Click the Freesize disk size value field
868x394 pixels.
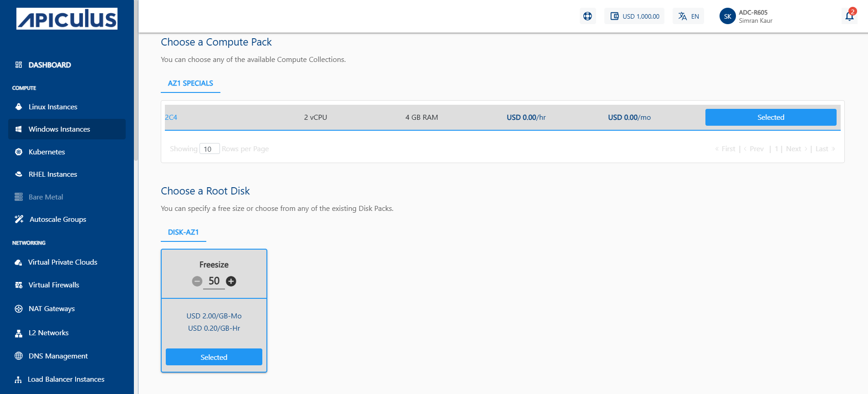click(x=214, y=281)
